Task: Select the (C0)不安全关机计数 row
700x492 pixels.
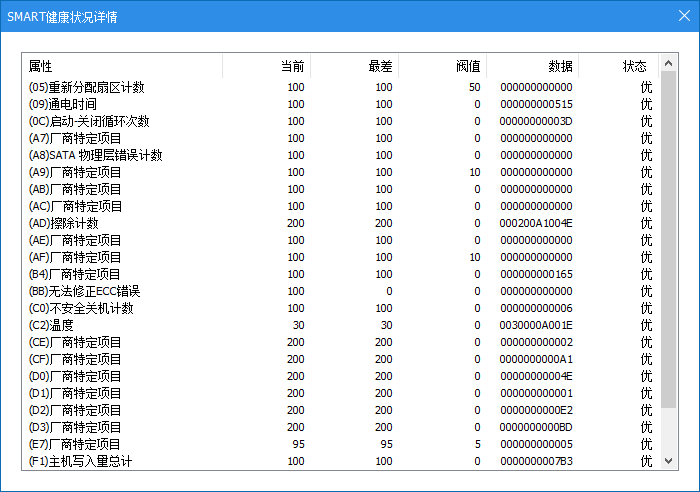Action: tap(81, 308)
